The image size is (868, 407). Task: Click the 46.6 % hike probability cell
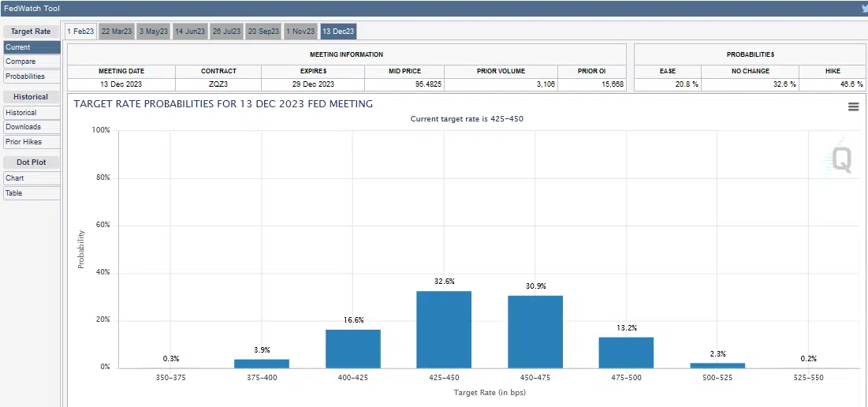coord(833,84)
